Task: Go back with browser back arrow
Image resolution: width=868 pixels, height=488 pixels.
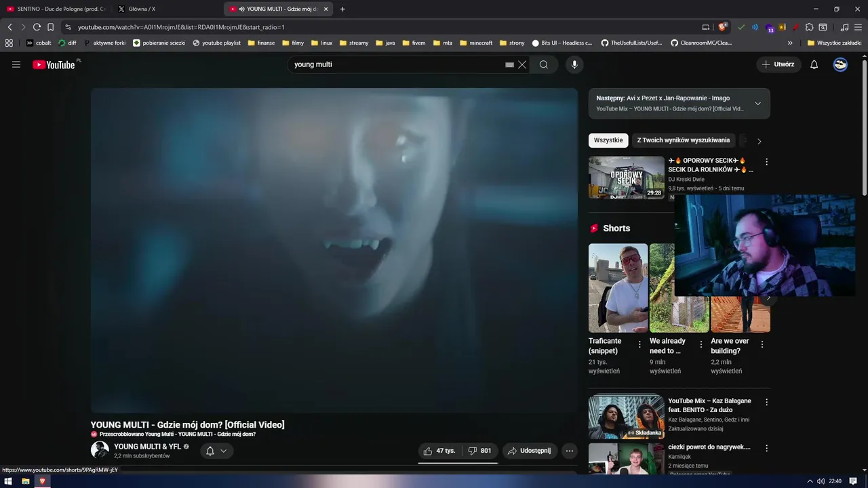Action: click(x=9, y=27)
